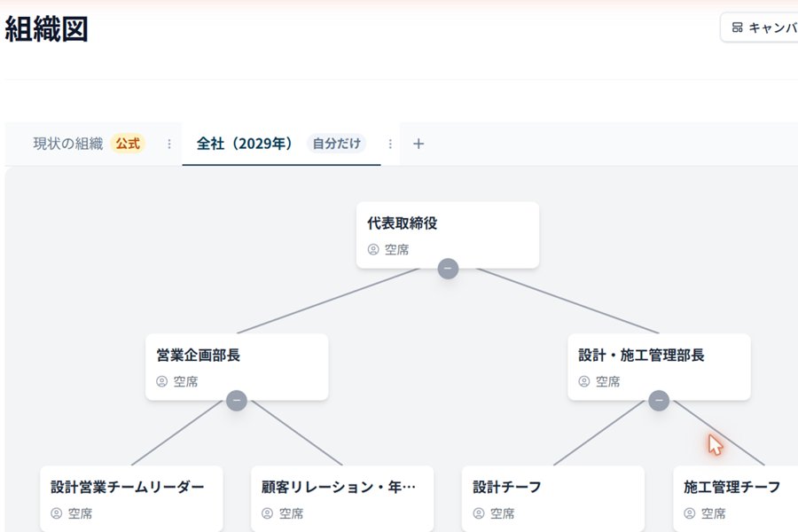
Task: Open the キャンバ button at top right
Action: 759,27
